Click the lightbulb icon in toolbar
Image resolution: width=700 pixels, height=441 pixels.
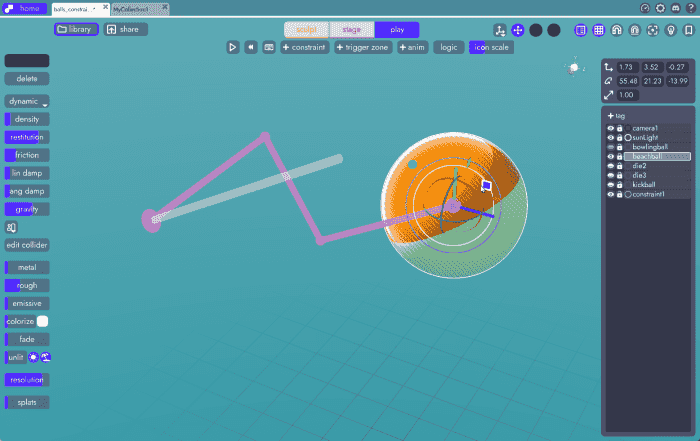[x=670, y=30]
